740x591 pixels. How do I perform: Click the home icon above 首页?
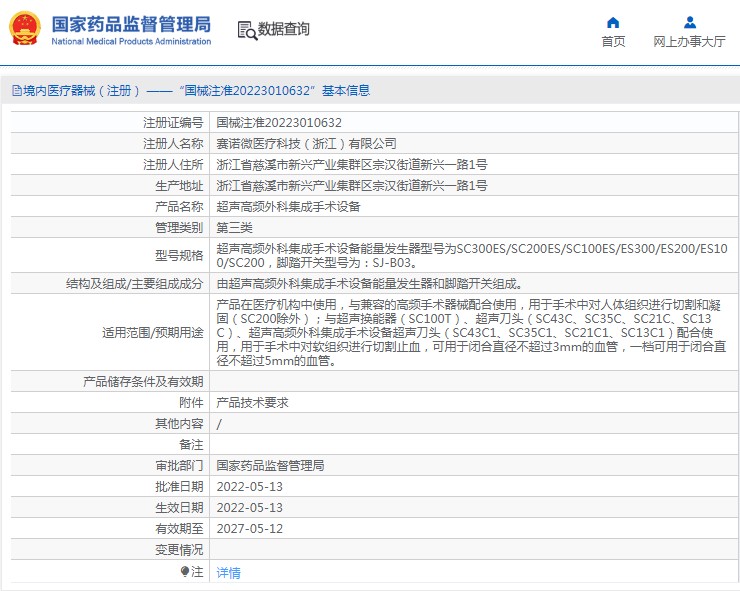pos(613,22)
